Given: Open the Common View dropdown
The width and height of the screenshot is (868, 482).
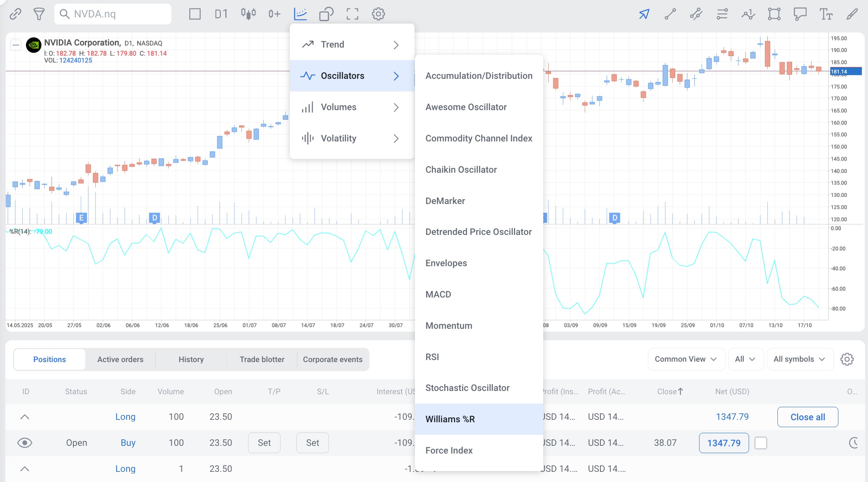Looking at the screenshot, I should (x=686, y=359).
